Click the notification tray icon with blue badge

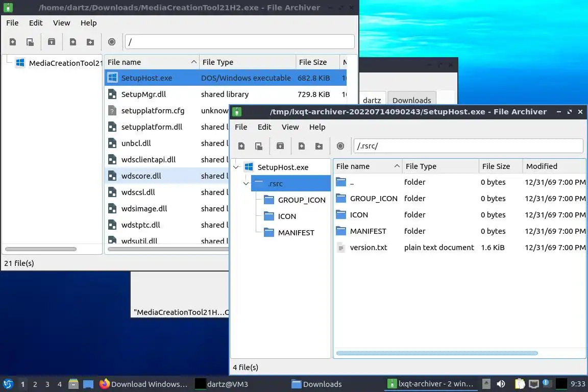[546, 383]
